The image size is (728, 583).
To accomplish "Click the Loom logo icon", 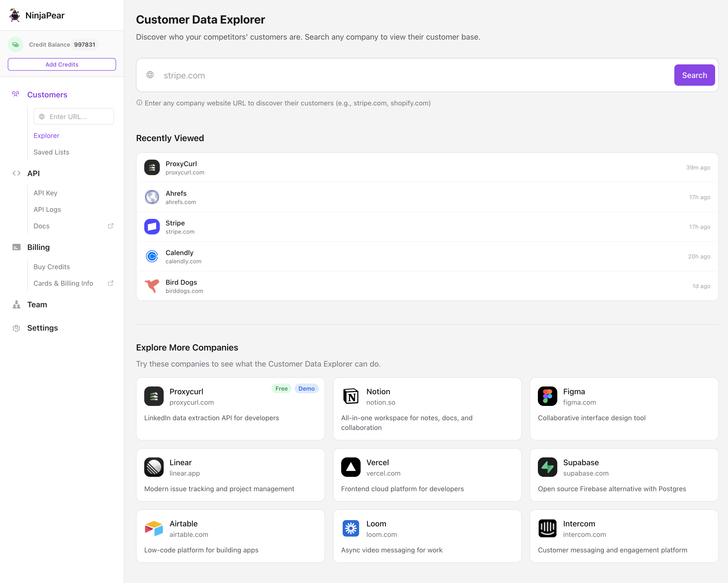I will click(350, 528).
